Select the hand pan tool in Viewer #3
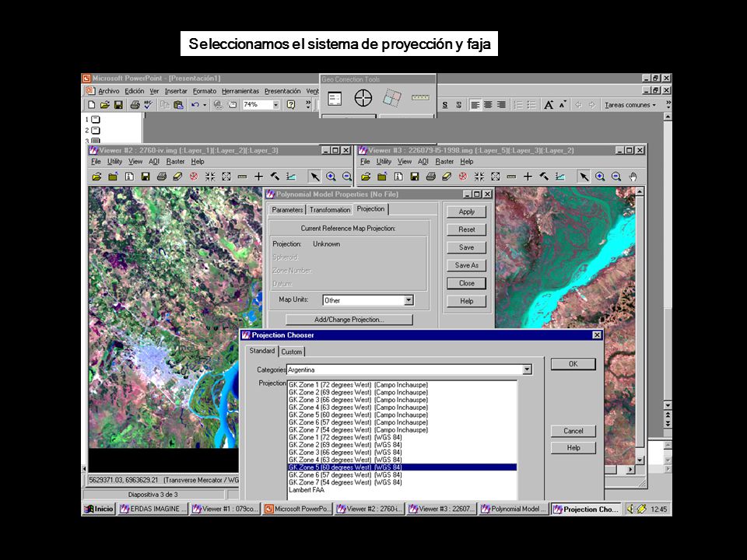 (633, 177)
